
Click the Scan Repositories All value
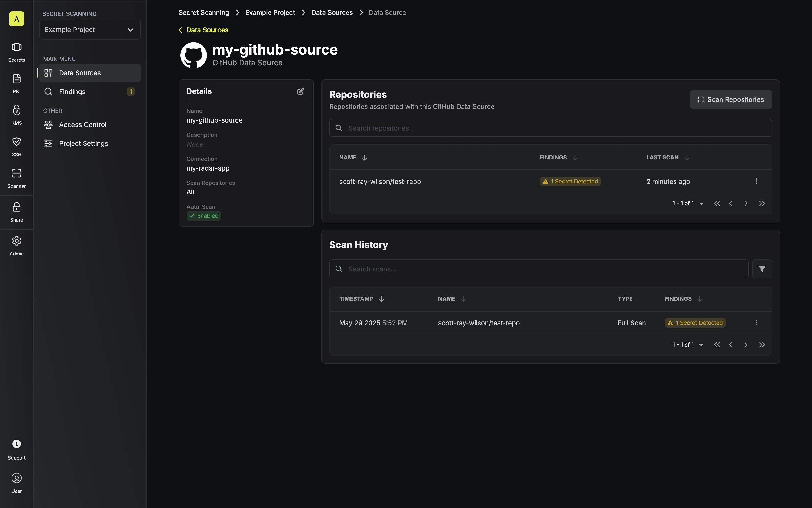190,192
